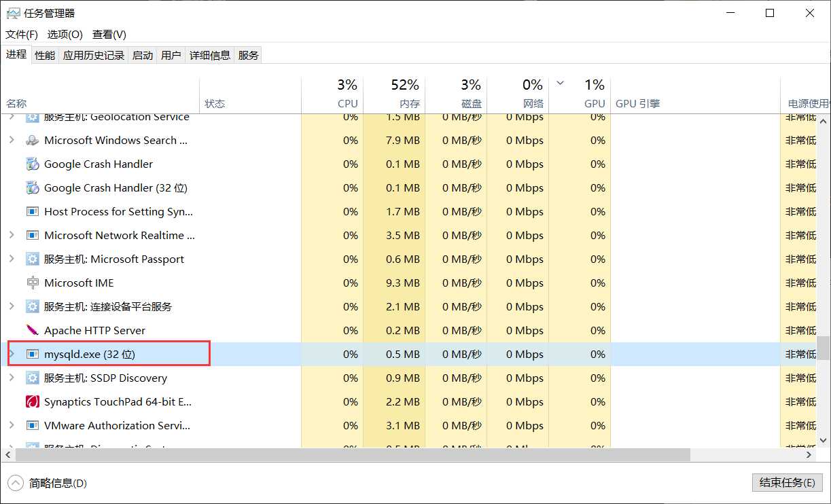Click the 结束任务(E) button
Viewport: 831px width, 504px height.
pos(788,483)
